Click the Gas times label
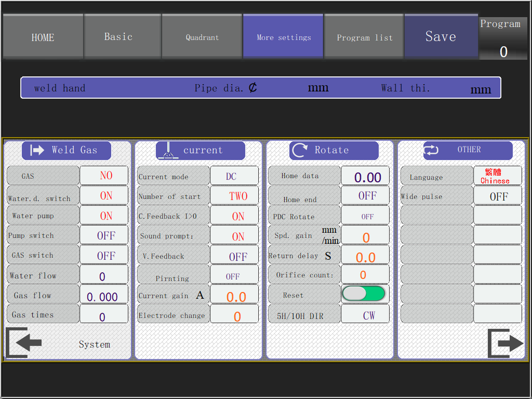Image resolution: width=532 pixels, height=399 pixels. [33, 315]
